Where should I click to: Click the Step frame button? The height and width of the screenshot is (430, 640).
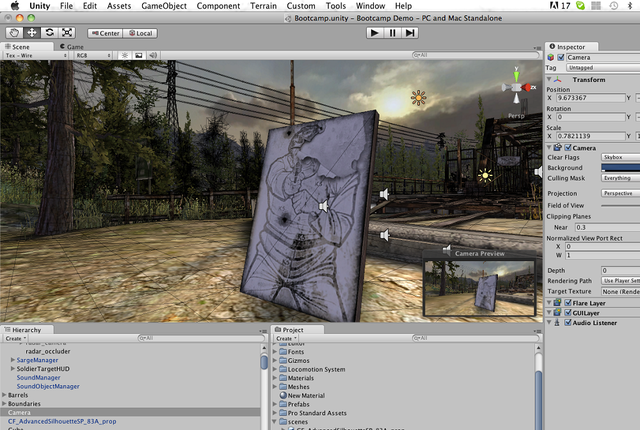point(410,32)
